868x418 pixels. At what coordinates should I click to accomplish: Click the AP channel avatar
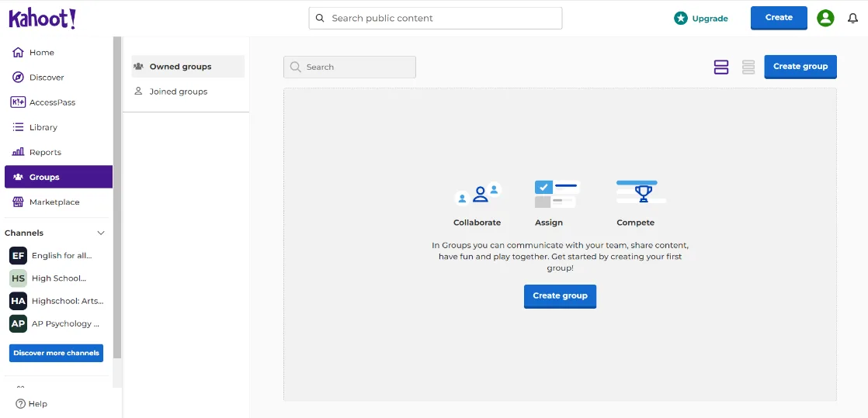tap(19, 323)
